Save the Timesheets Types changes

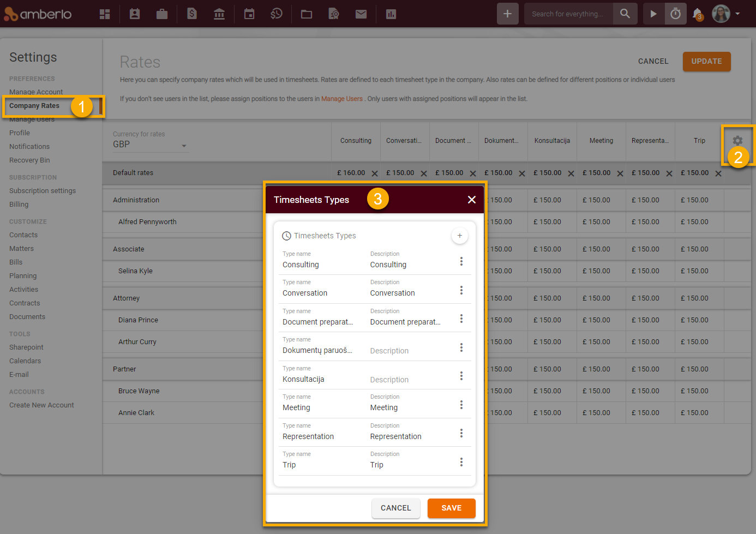point(451,508)
